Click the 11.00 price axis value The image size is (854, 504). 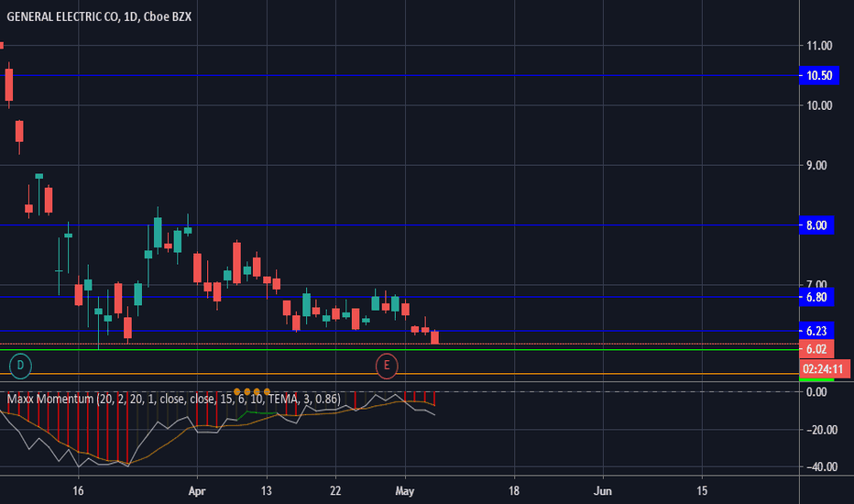[x=819, y=46]
